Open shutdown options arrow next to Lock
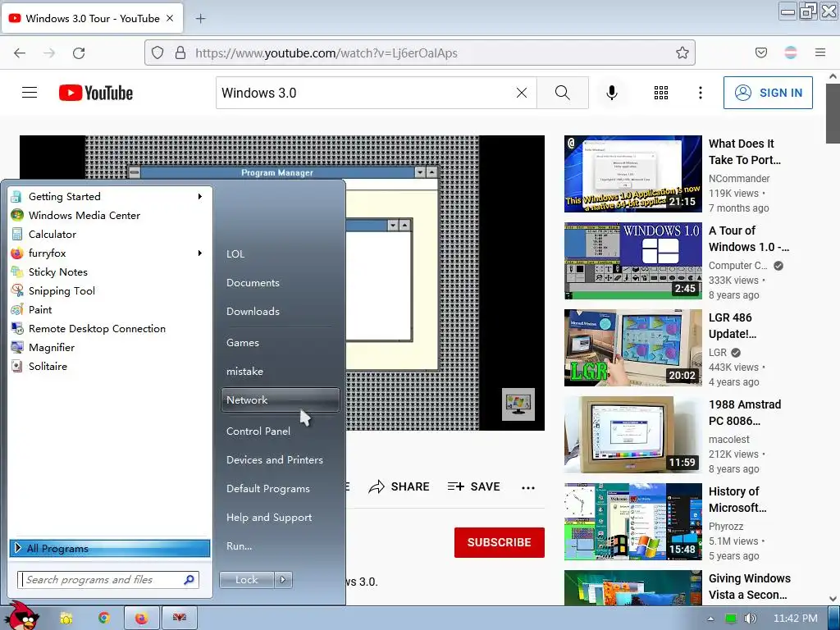The height and width of the screenshot is (630, 840). coord(283,580)
